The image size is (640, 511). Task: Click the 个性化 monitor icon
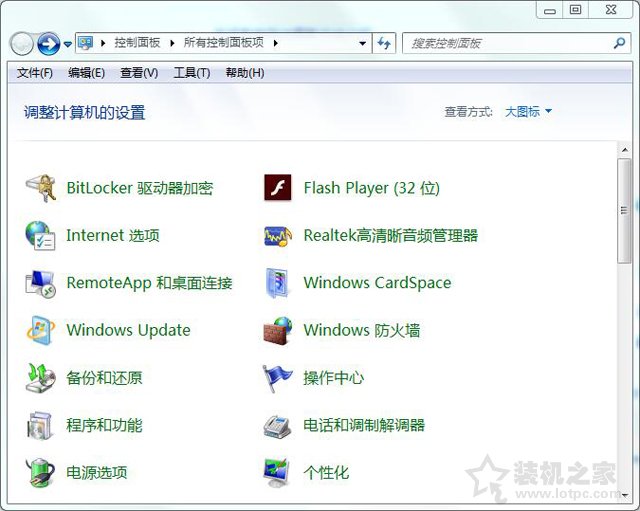point(277,473)
